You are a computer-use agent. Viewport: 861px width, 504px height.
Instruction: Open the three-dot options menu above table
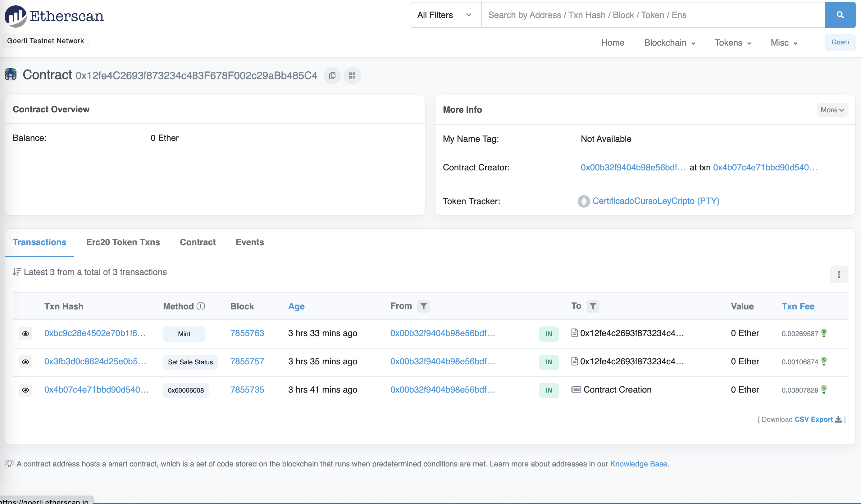coord(838,275)
